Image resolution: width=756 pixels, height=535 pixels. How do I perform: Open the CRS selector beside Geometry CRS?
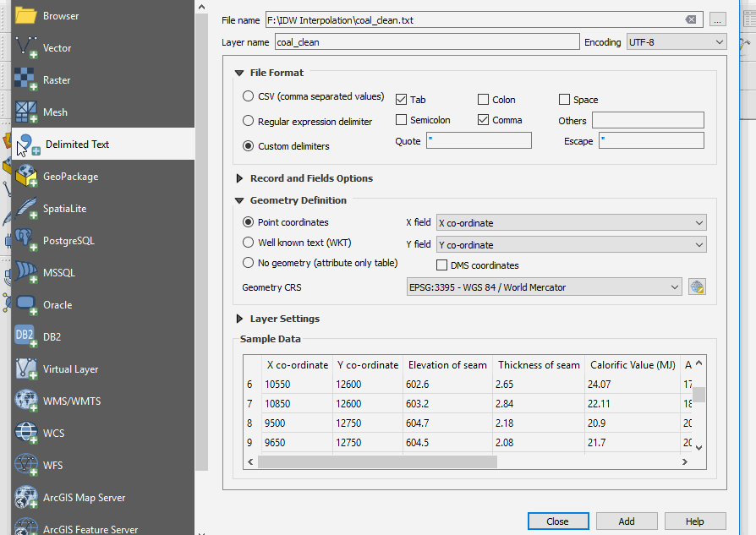pyautogui.click(x=697, y=287)
